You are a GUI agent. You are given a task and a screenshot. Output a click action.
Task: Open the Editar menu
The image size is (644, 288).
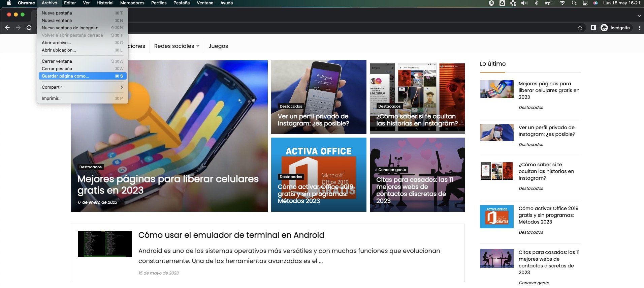pyautogui.click(x=70, y=3)
